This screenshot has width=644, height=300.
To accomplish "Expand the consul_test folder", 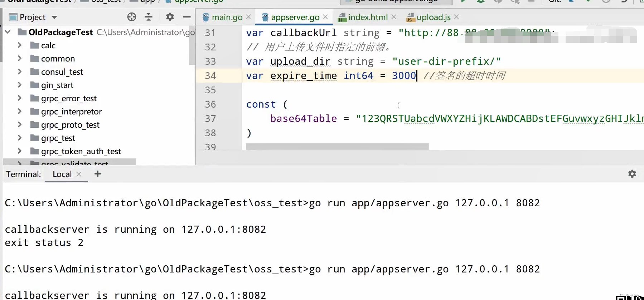I will (x=20, y=72).
